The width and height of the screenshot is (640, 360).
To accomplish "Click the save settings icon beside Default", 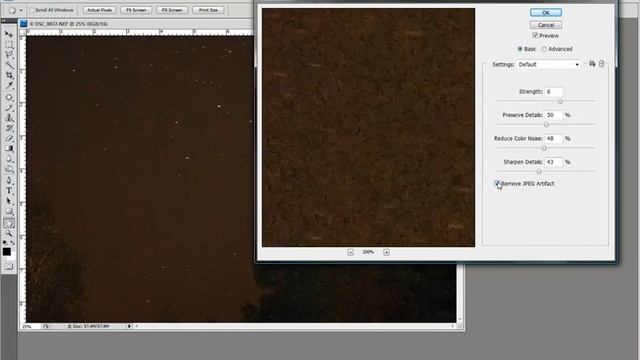I will (x=592, y=64).
